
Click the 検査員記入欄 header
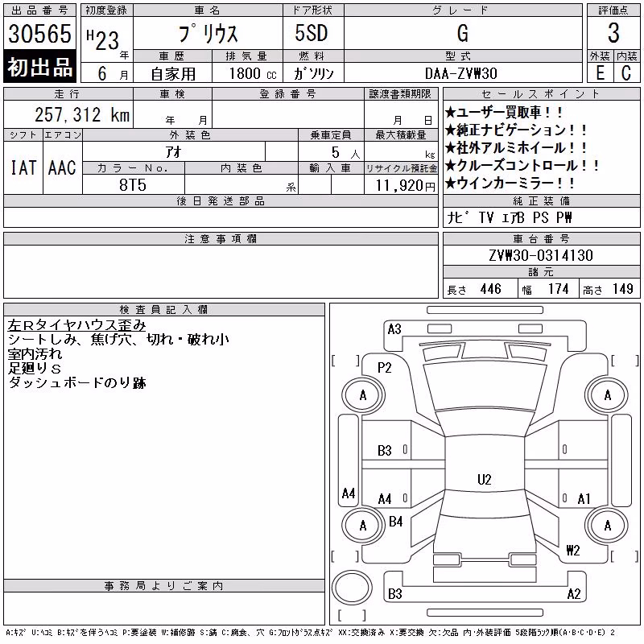coord(163,309)
